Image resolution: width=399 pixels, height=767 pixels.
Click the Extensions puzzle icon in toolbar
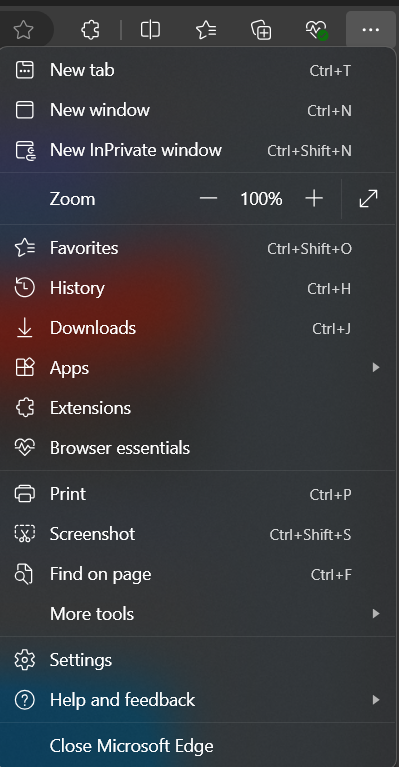(90, 30)
